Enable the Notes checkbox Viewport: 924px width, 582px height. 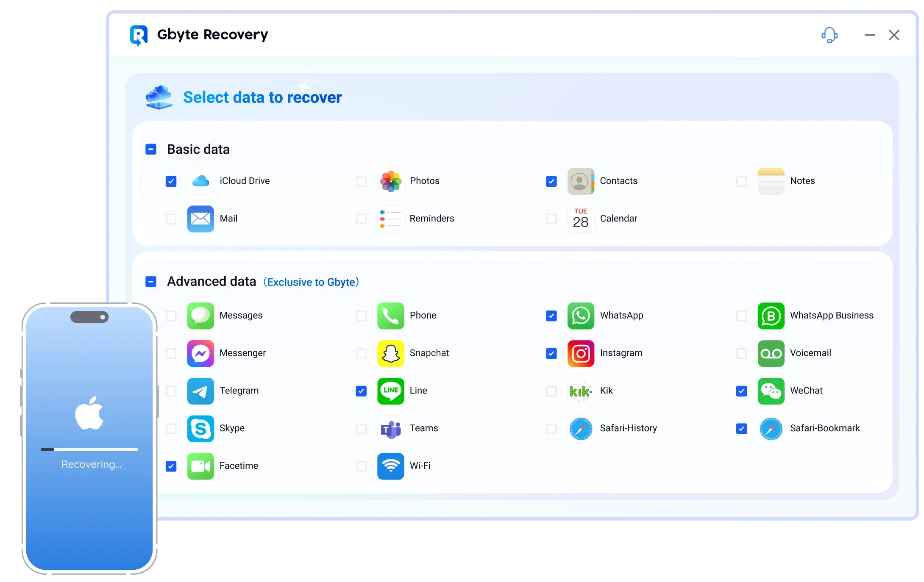[741, 181]
